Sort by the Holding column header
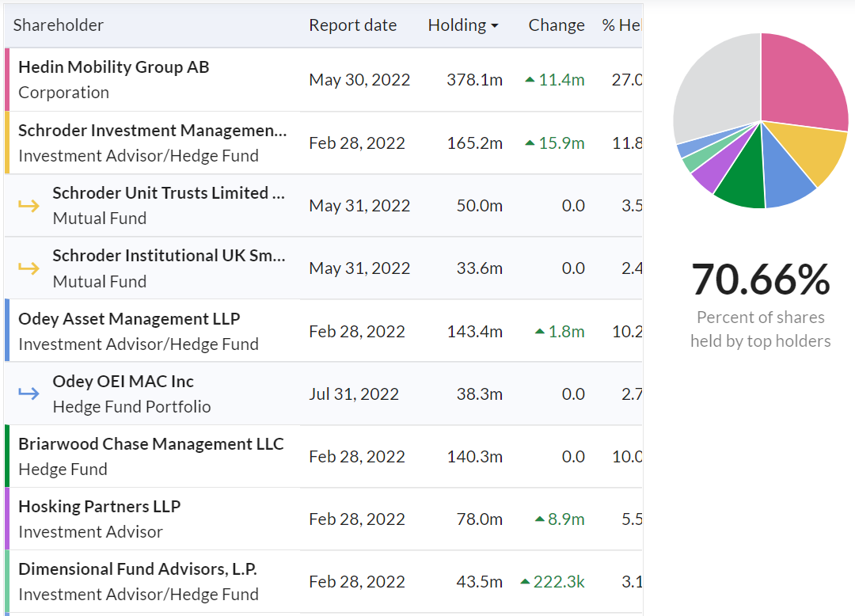 463,25
